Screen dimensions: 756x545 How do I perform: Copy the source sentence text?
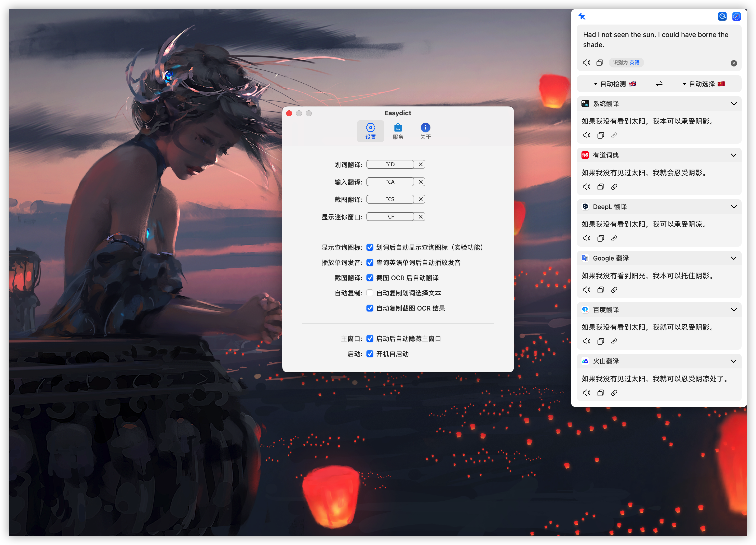[600, 63]
